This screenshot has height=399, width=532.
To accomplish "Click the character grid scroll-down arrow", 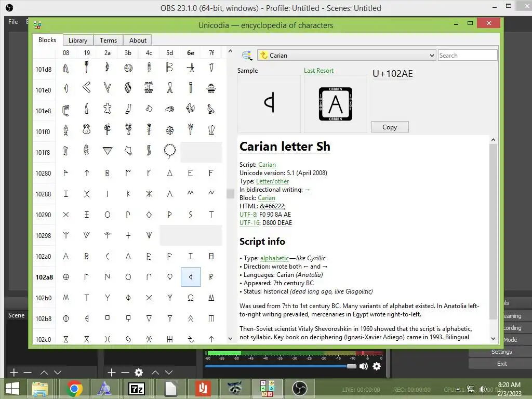I will tap(230, 339).
